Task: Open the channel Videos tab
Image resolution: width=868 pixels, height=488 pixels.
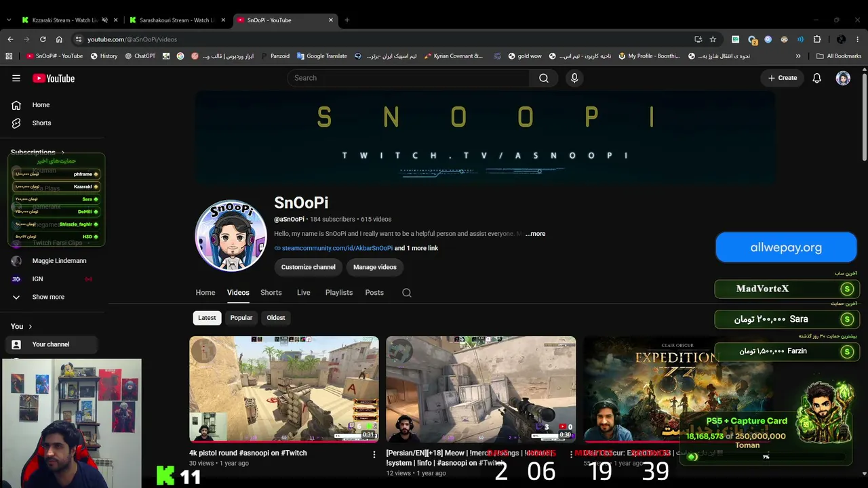Action: [238, 293]
